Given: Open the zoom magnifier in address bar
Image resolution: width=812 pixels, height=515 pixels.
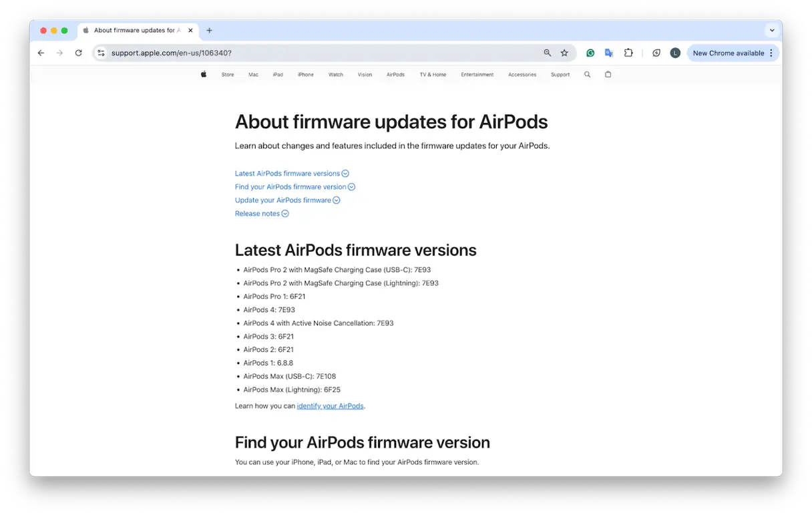Looking at the screenshot, I should (x=548, y=53).
